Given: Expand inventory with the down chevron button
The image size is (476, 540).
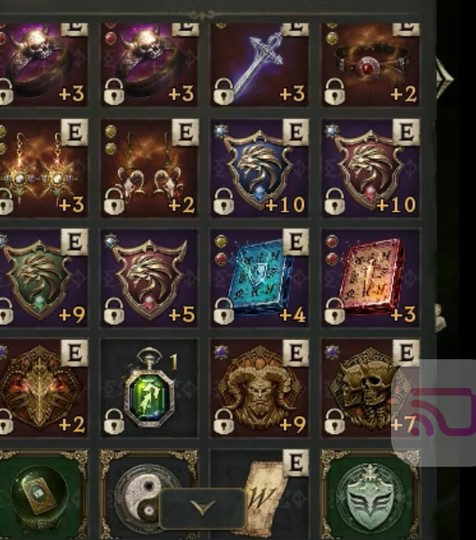Looking at the screenshot, I should [x=202, y=508].
